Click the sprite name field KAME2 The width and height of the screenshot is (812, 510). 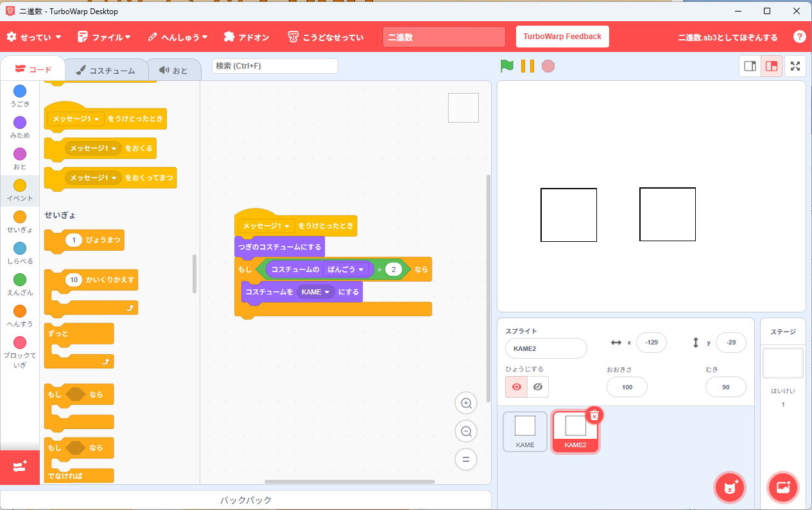546,348
